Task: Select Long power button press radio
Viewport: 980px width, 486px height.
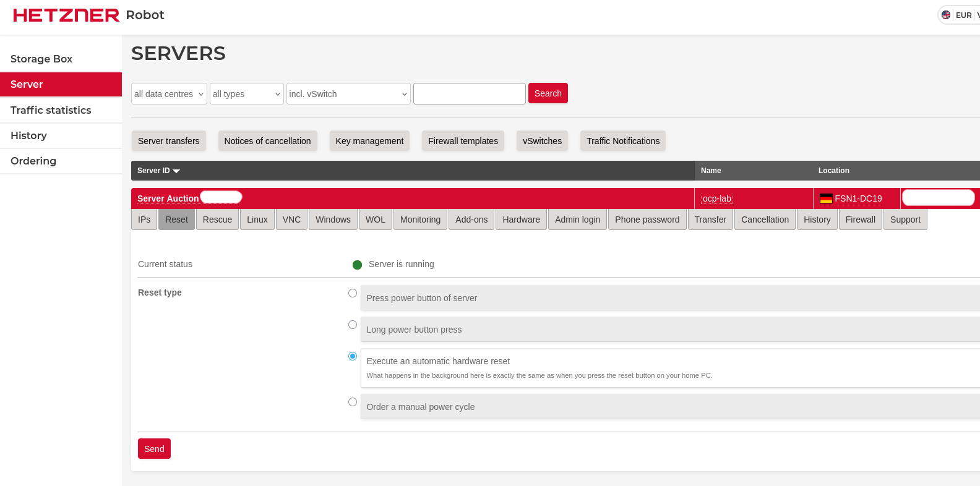Action: pyautogui.click(x=353, y=325)
